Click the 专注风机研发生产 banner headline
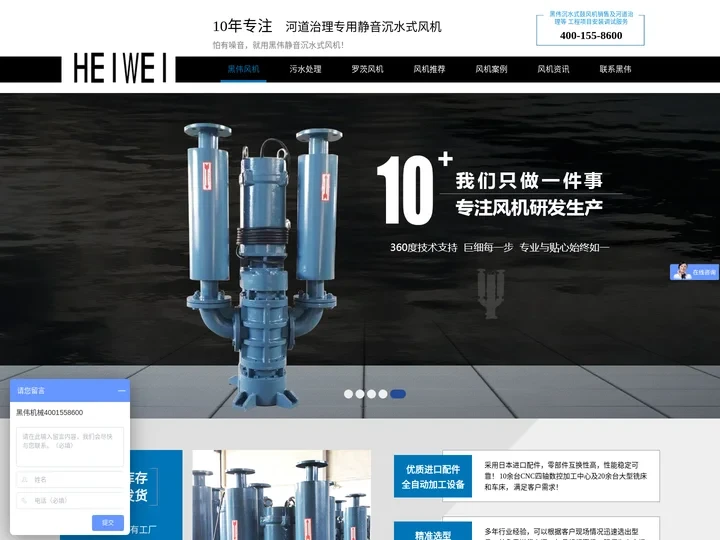Screen dimensions: 720x540 point(529,208)
